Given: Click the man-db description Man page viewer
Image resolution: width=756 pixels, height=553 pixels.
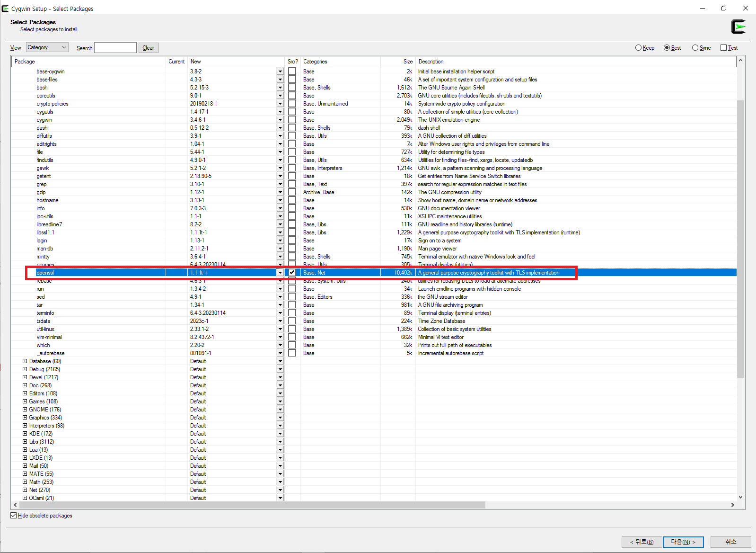Looking at the screenshot, I should (x=438, y=249).
